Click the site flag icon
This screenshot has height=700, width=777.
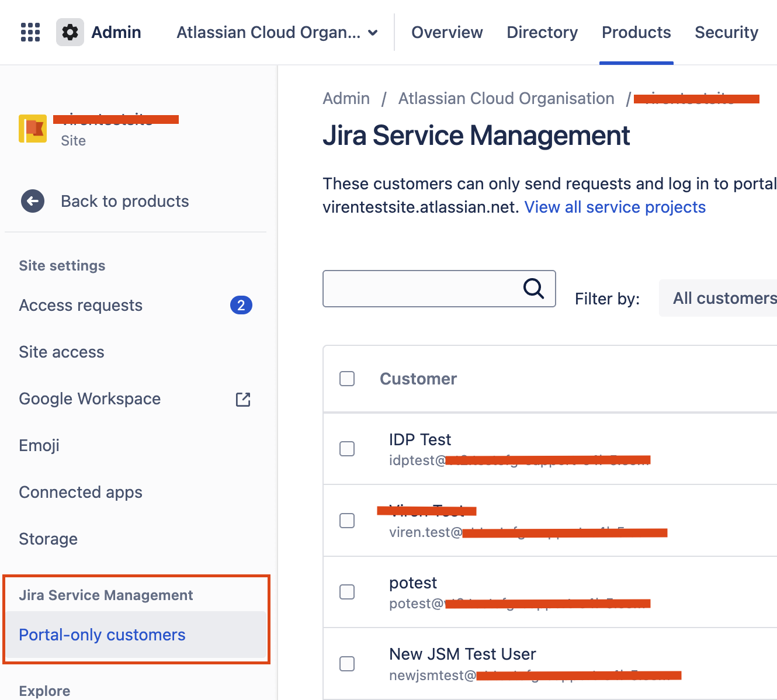pos(33,129)
